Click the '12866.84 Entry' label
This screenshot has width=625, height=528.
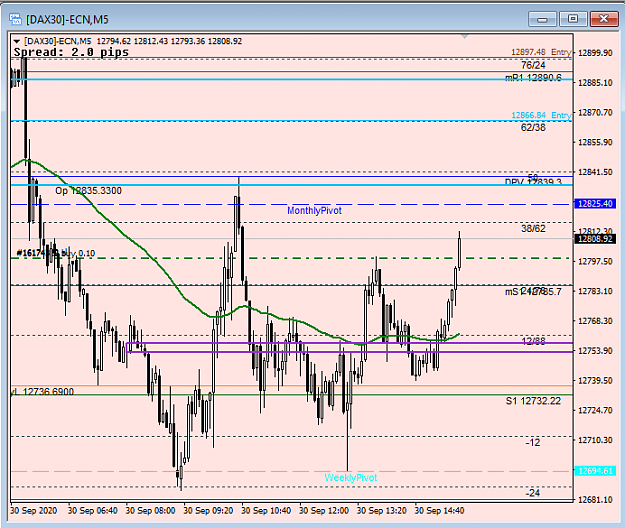(541, 116)
